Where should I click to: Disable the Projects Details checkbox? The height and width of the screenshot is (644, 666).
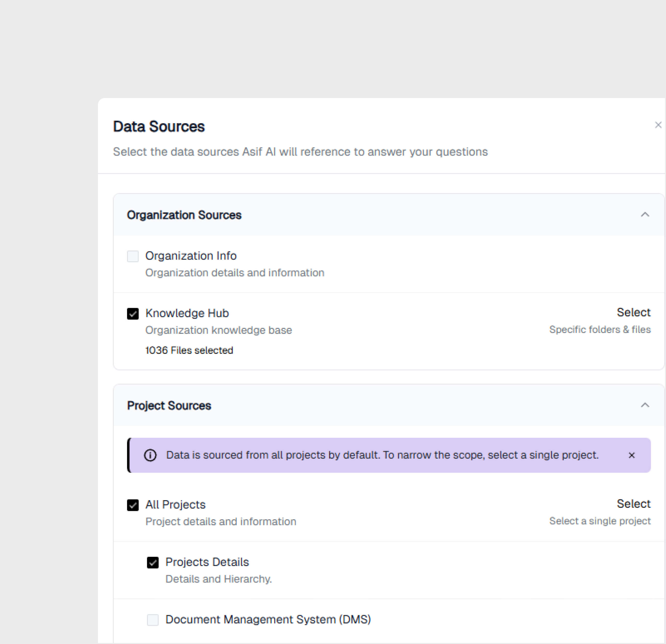pos(153,562)
